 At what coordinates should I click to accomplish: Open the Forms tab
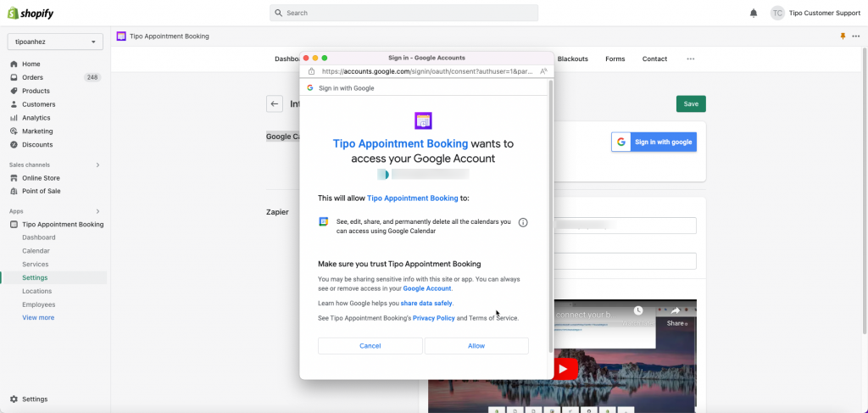pyautogui.click(x=615, y=59)
